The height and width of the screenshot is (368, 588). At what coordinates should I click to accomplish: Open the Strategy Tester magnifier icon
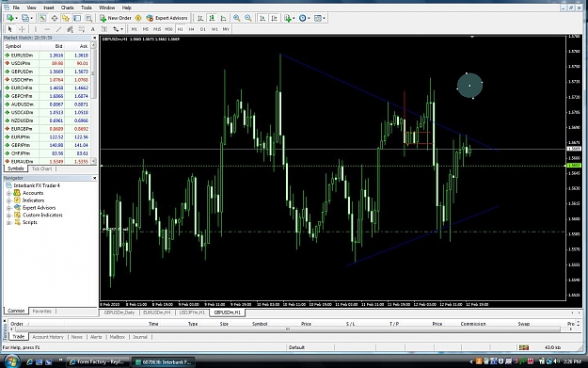(x=88, y=18)
